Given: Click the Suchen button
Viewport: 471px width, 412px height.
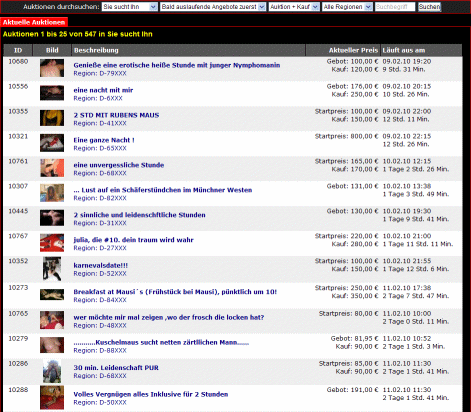Looking at the screenshot, I should 429,7.
